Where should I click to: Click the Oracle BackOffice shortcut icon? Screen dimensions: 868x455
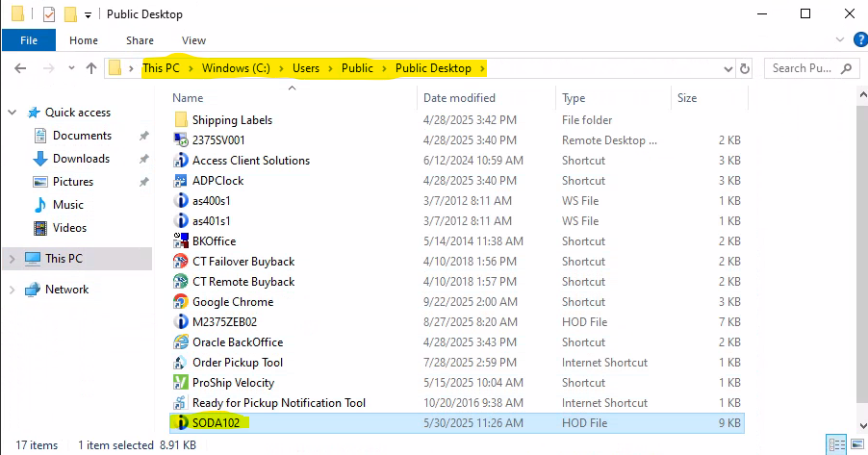click(181, 342)
